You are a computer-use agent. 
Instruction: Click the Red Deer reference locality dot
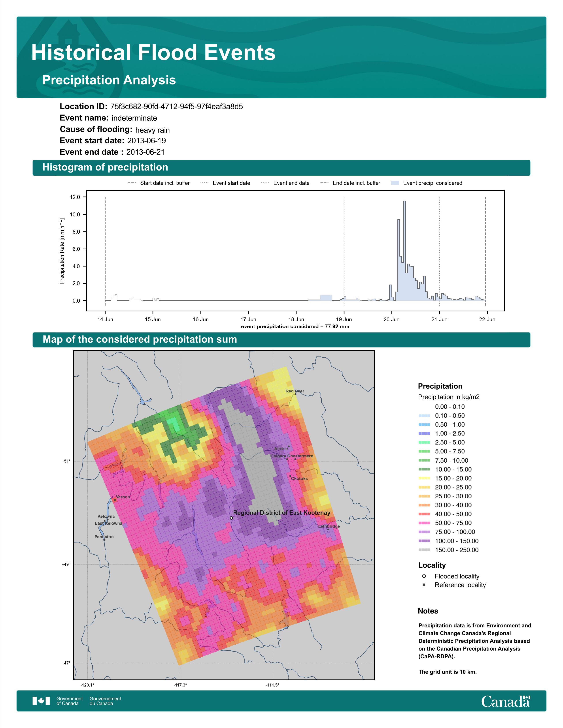(x=295, y=394)
